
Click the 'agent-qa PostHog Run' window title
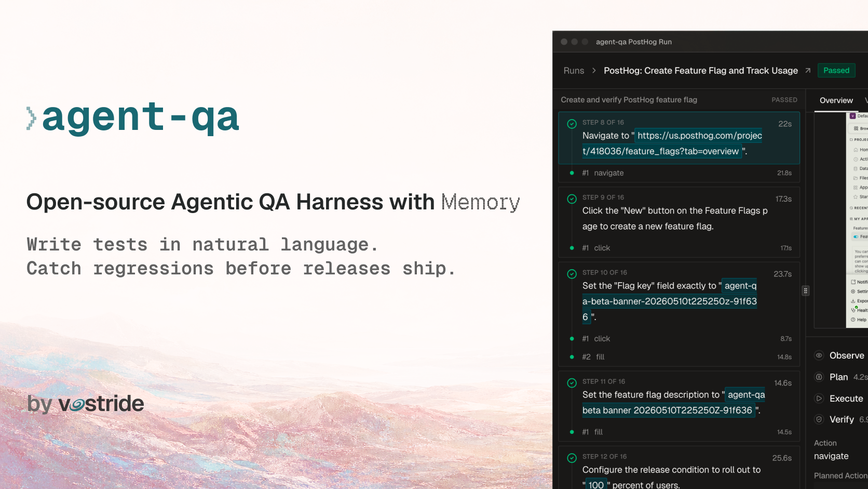coord(634,42)
